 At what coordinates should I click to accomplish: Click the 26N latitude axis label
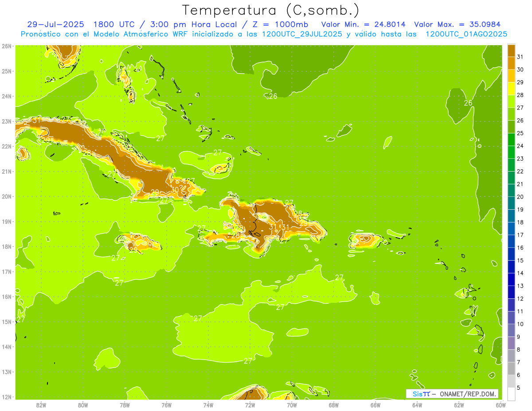[7, 46]
